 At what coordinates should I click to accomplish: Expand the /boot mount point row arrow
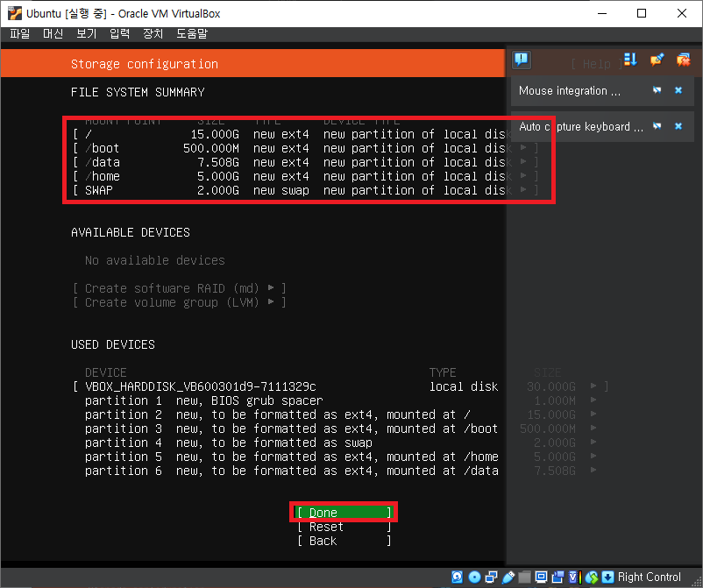[x=523, y=147]
